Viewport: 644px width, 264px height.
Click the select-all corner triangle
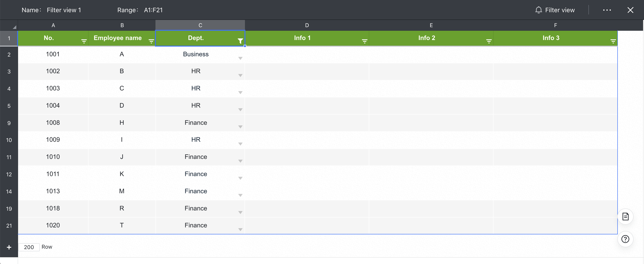(x=14, y=27)
